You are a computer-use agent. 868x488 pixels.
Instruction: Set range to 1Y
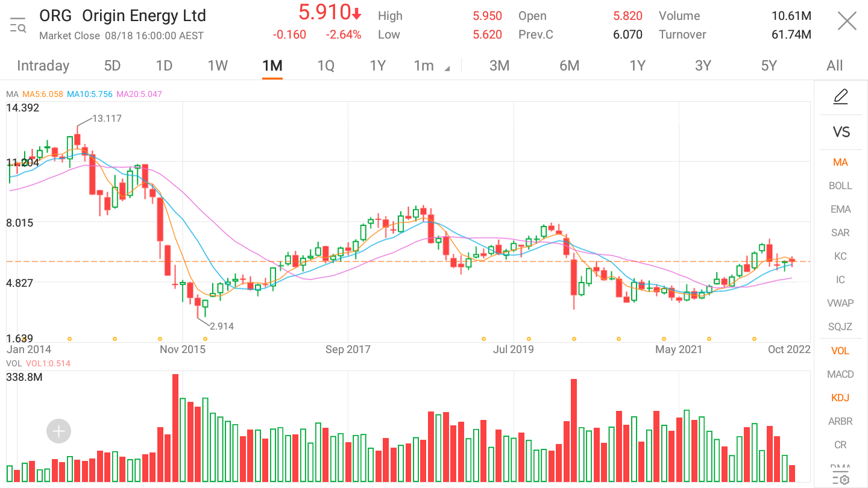tap(638, 66)
